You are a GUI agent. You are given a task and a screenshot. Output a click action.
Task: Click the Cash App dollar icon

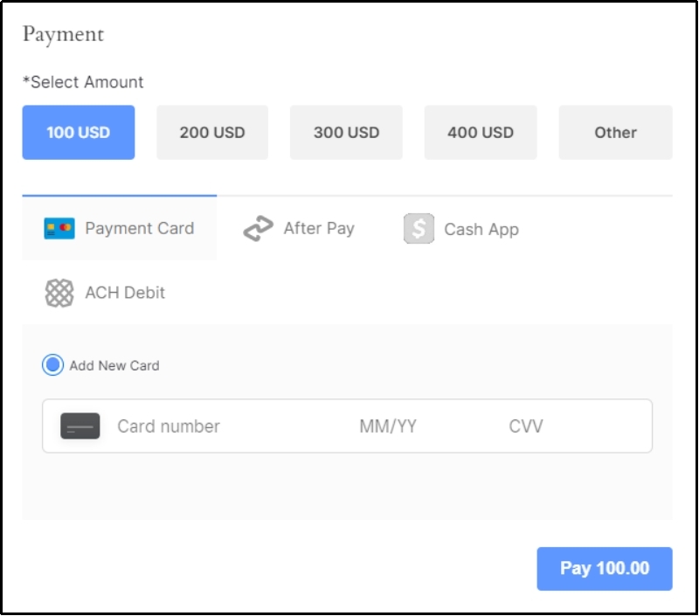[419, 229]
